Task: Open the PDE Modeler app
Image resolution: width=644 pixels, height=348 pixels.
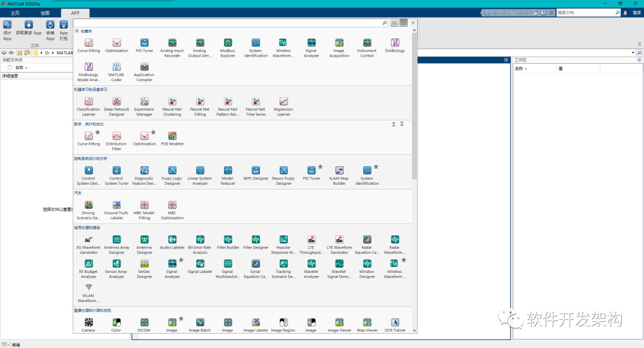Action: pos(172,138)
